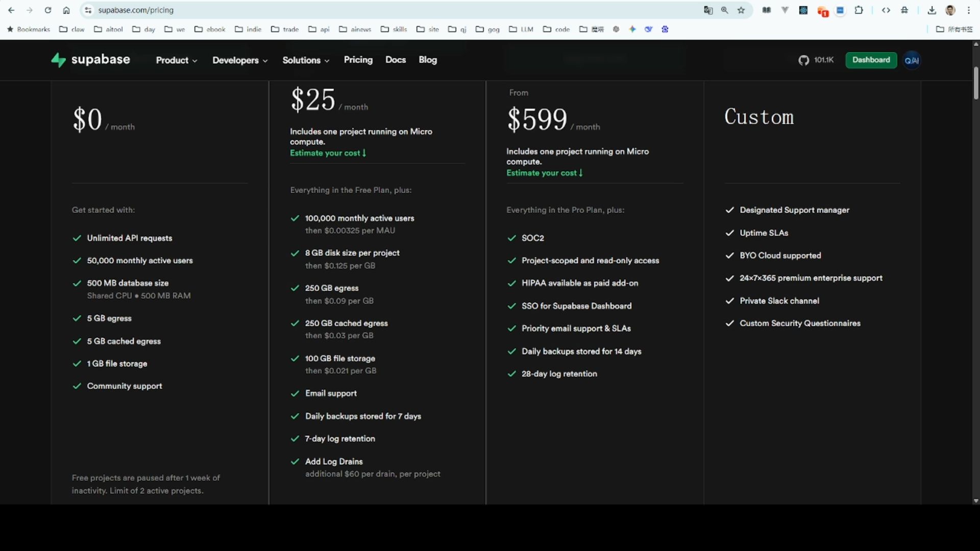Click 'Designated Support manager' feature
Image resolution: width=980 pixels, height=551 pixels.
pyautogui.click(x=795, y=210)
